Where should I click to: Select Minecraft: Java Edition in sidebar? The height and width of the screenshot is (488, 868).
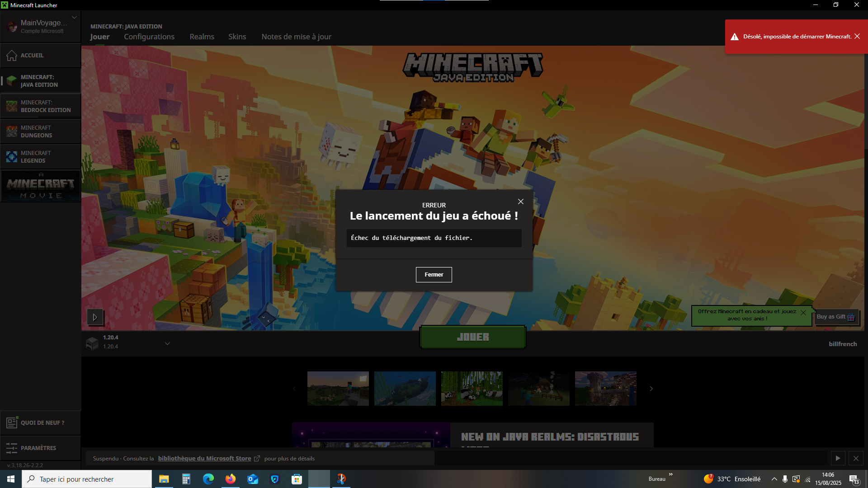[x=41, y=81]
